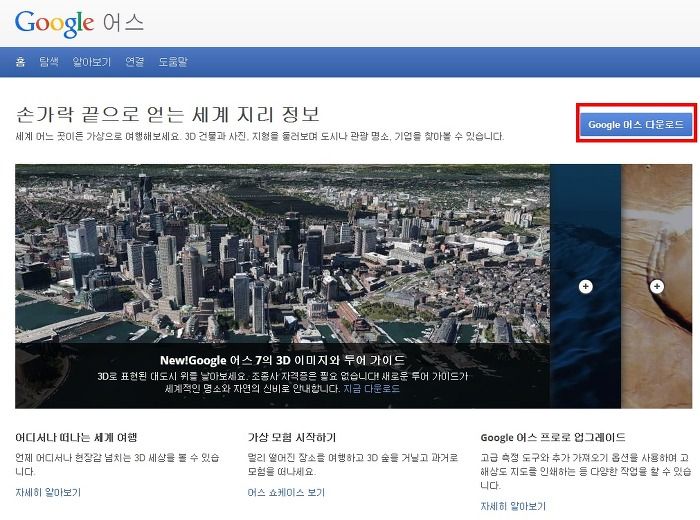Click the Google 어스 프로로 업그레이드 heading
700x520 pixels.
pyautogui.click(x=553, y=437)
